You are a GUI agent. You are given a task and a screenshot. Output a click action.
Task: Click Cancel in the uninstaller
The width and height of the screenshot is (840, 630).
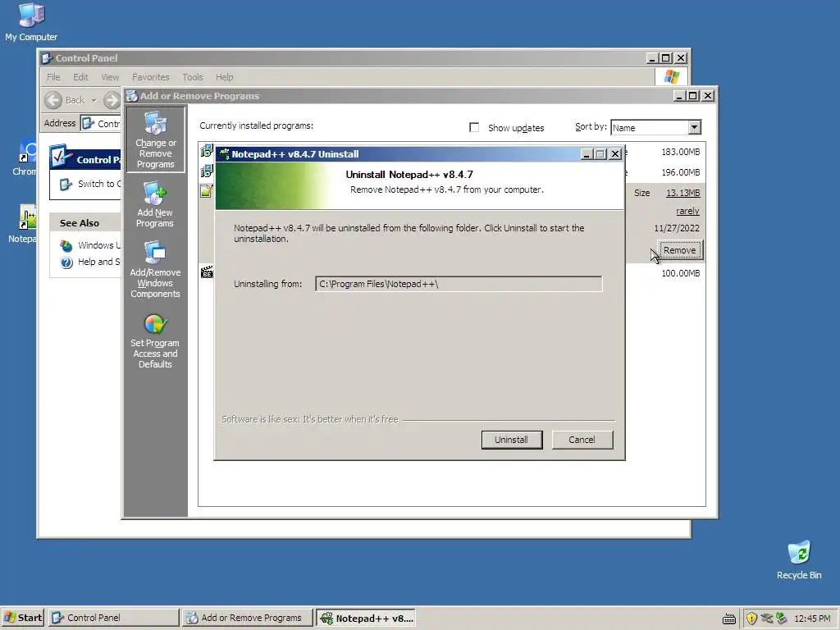[x=582, y=440]
